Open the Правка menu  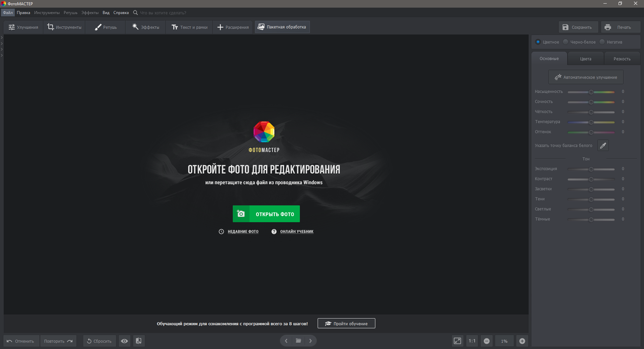click(23, 13)
